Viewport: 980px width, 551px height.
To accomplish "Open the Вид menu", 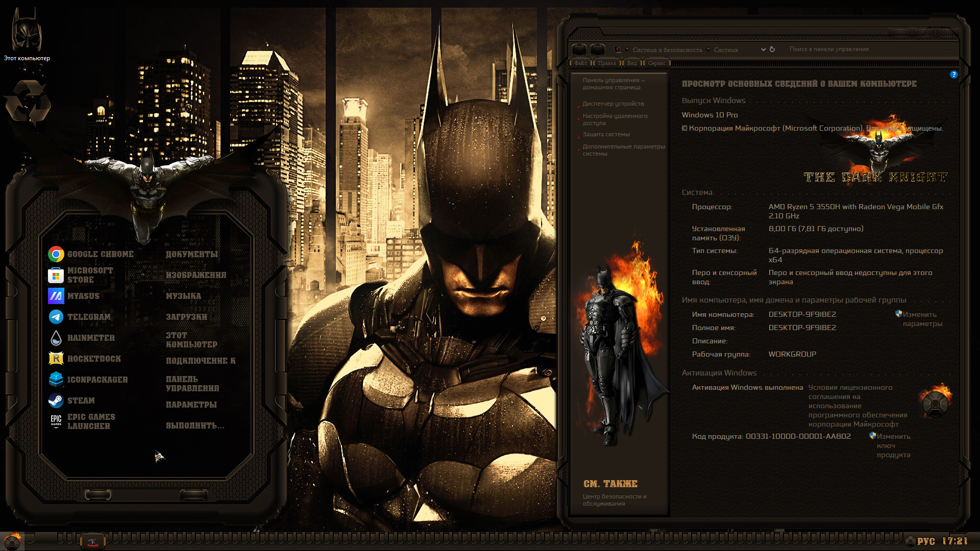I will 632,63.
